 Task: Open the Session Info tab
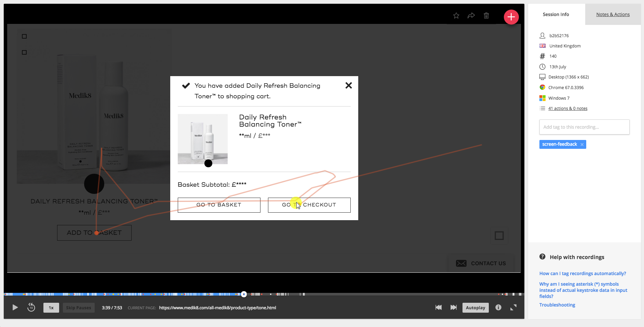click(x=556, y=14)
